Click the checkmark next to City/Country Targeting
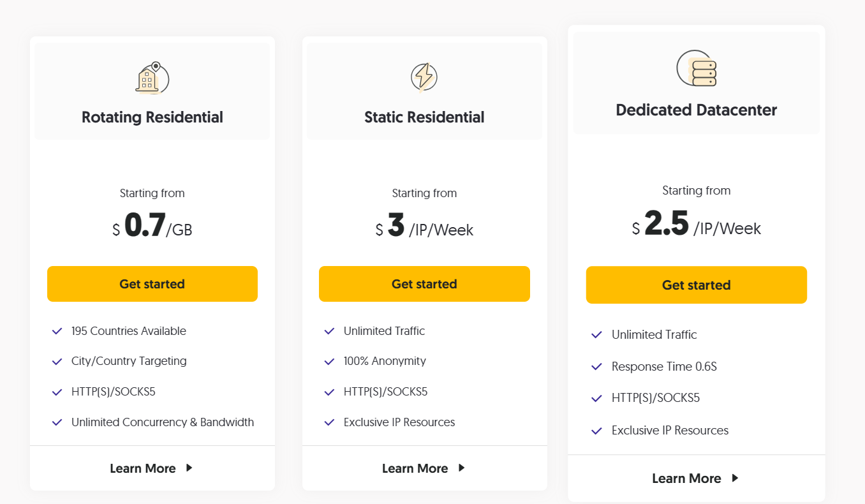This screenshot has width=865, height=504. [x=57, y=361]
